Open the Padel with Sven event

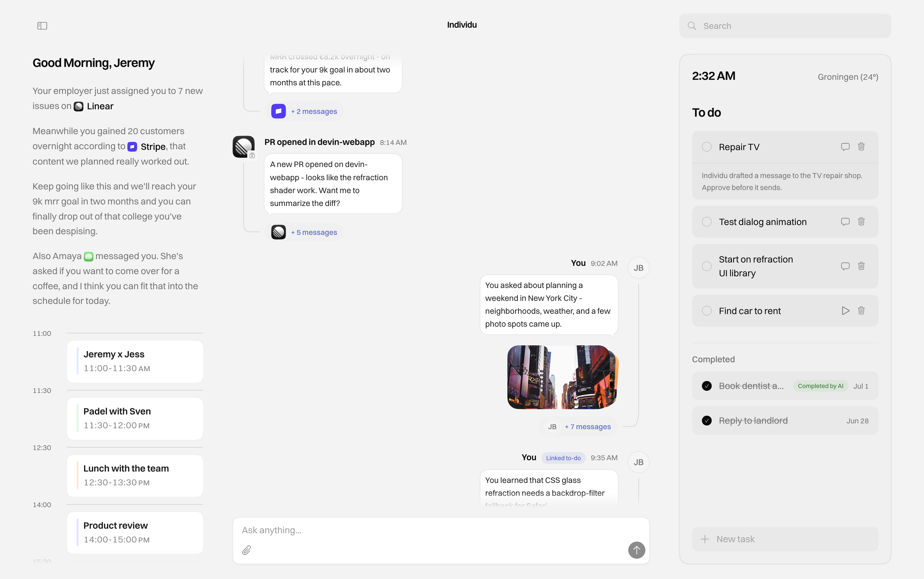pos(135,418)
